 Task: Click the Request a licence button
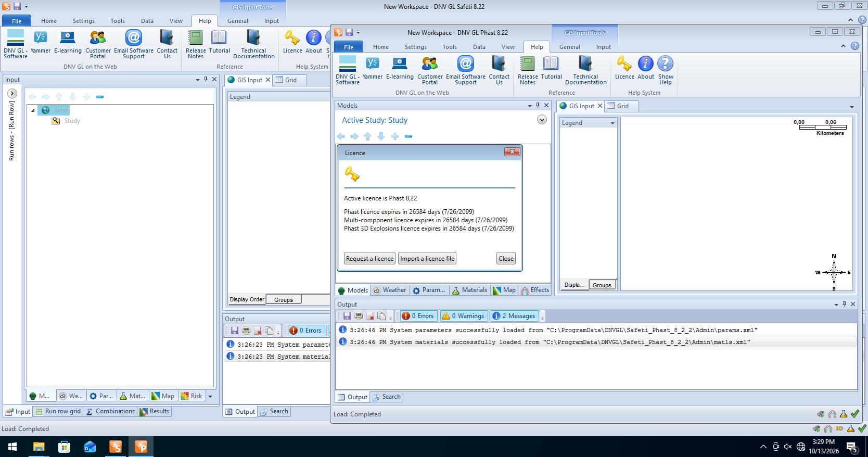[370, 259]
